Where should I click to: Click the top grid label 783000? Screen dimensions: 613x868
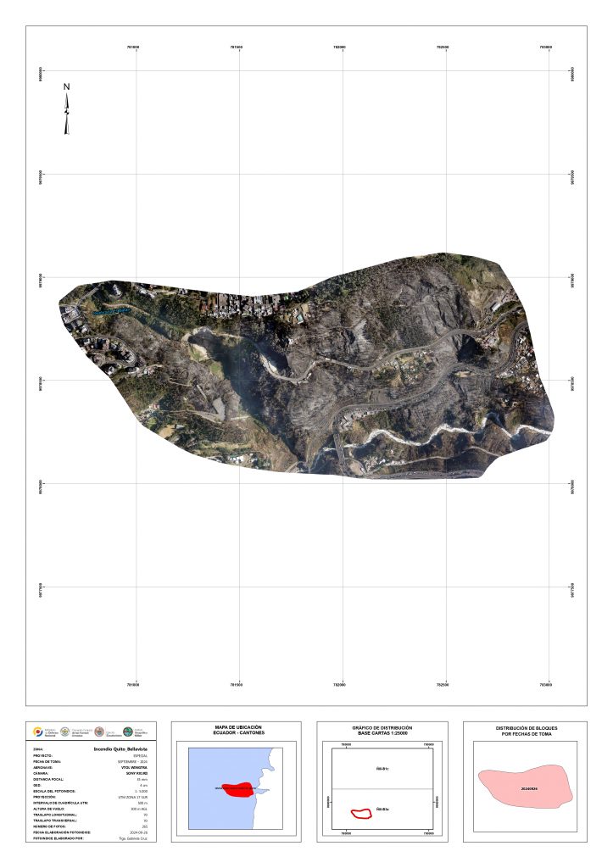pyautogui.click(x=547, y=47)
